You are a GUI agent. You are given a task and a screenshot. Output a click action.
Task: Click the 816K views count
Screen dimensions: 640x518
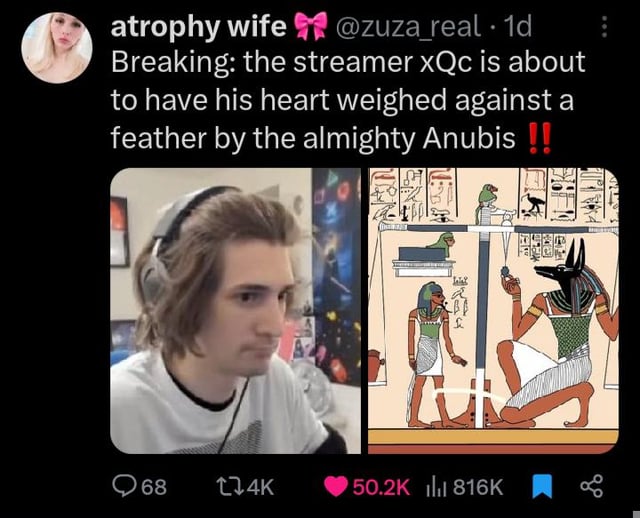point(478,487)
